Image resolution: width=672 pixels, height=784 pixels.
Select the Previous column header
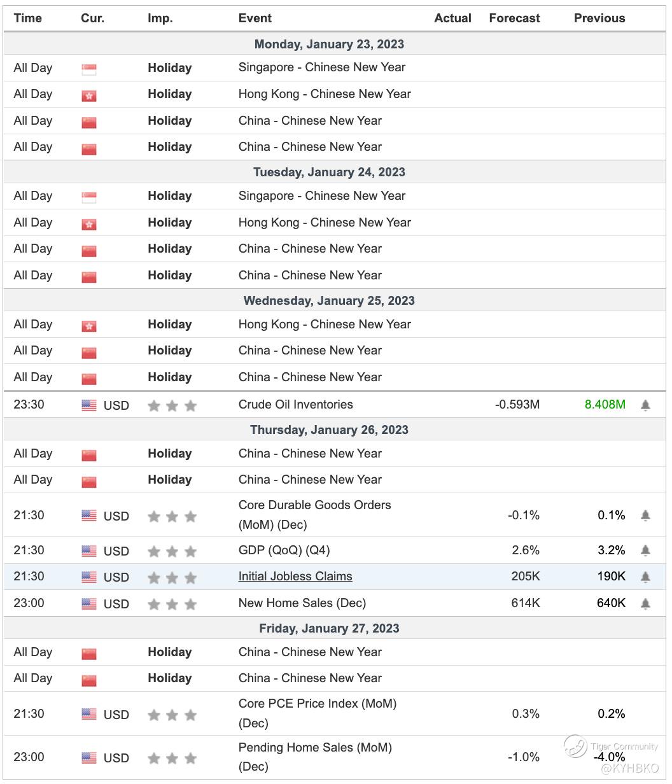599,18
